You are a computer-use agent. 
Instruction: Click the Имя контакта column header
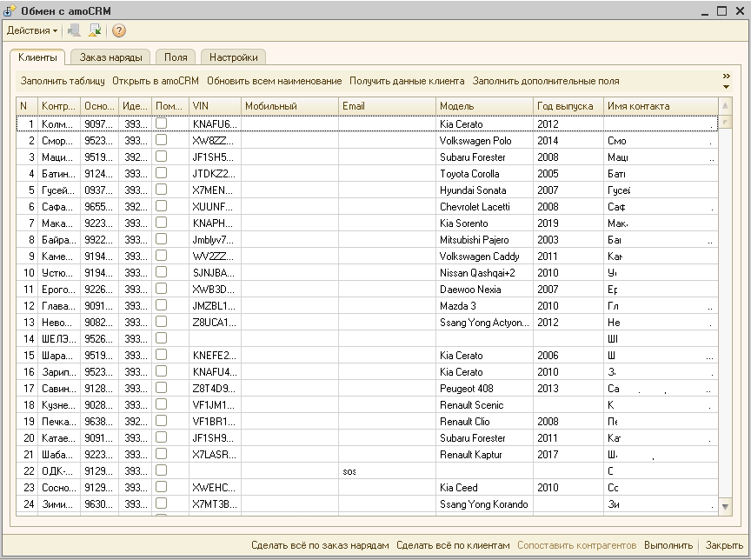[x=661, y=106]
